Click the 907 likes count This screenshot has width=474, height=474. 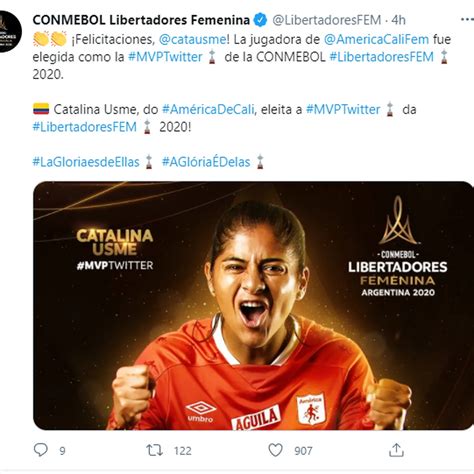click(303, 451)
